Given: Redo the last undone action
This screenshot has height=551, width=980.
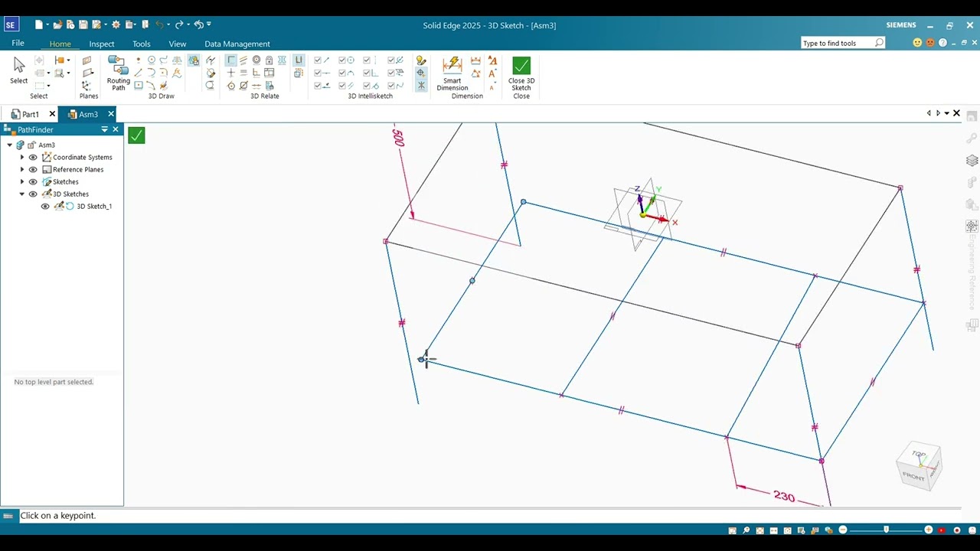Looking at the screenshot, I should click(x=178, y=24).
